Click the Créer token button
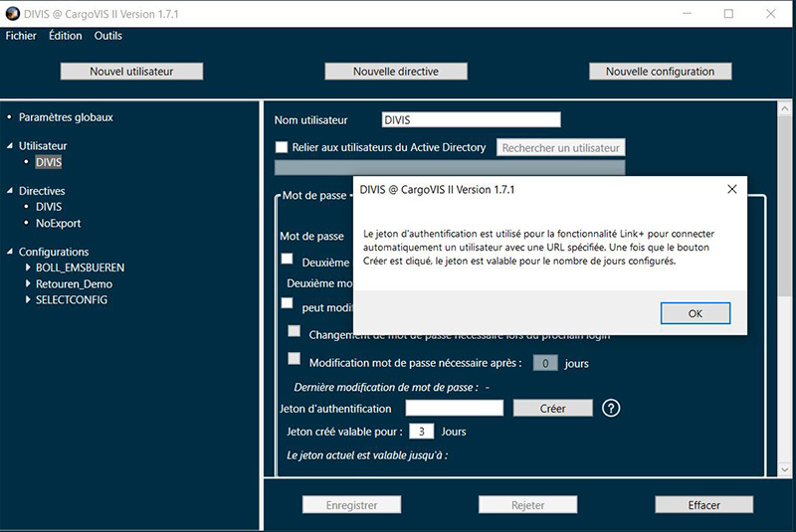 pyautogui.click(x=553, y=409)
